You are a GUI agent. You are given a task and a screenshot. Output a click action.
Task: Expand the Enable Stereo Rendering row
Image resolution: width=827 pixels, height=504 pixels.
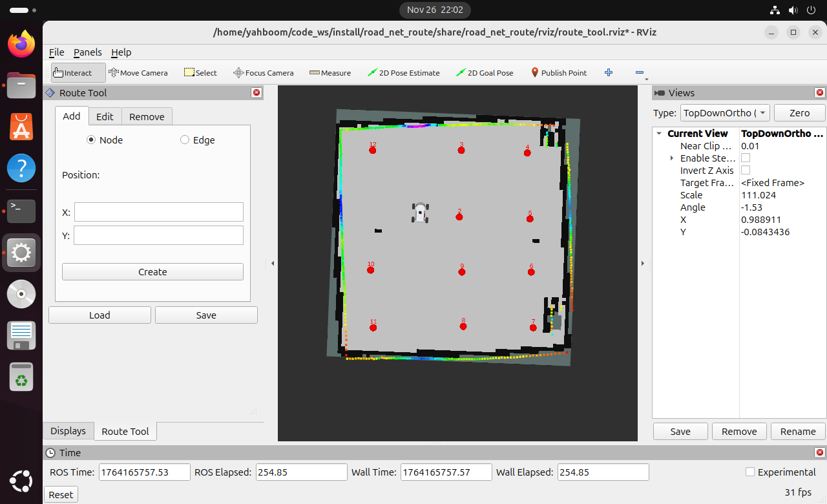672,158
